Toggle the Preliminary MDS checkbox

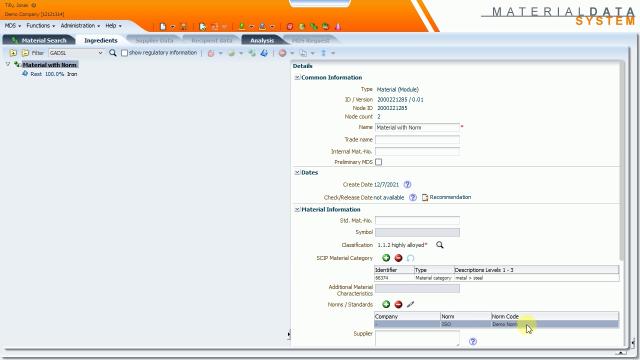click(x=379, y=162)
